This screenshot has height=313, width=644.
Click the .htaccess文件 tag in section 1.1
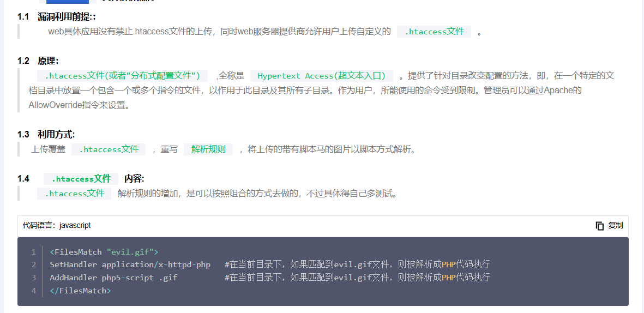click(434, 32)
